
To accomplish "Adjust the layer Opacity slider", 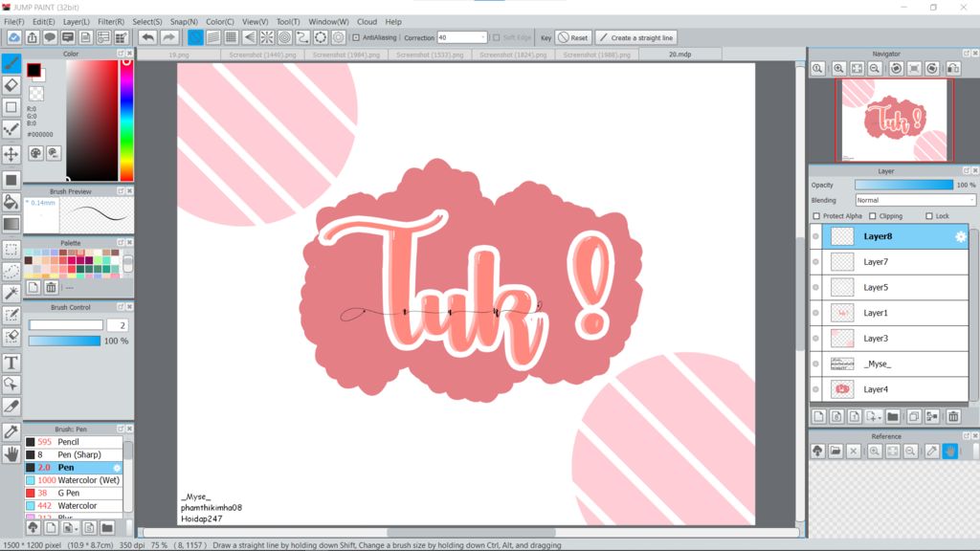I will [x=903, y=185].
